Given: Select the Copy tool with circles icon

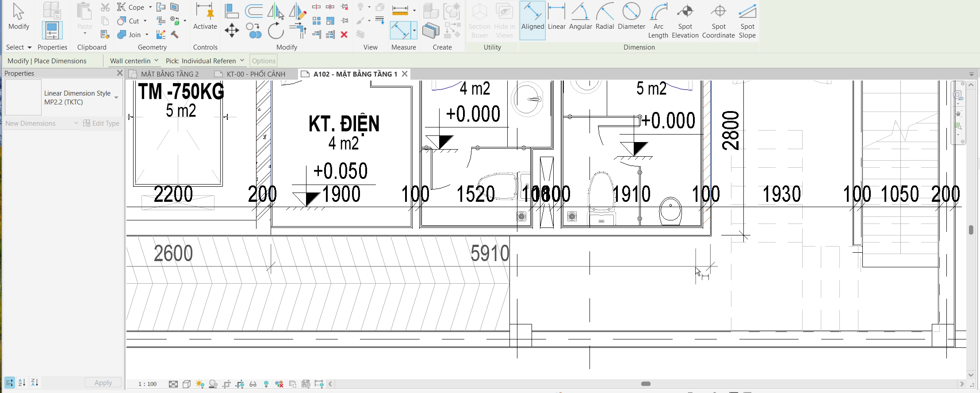Looking at the screenshot, I should [x=253, y=31].
